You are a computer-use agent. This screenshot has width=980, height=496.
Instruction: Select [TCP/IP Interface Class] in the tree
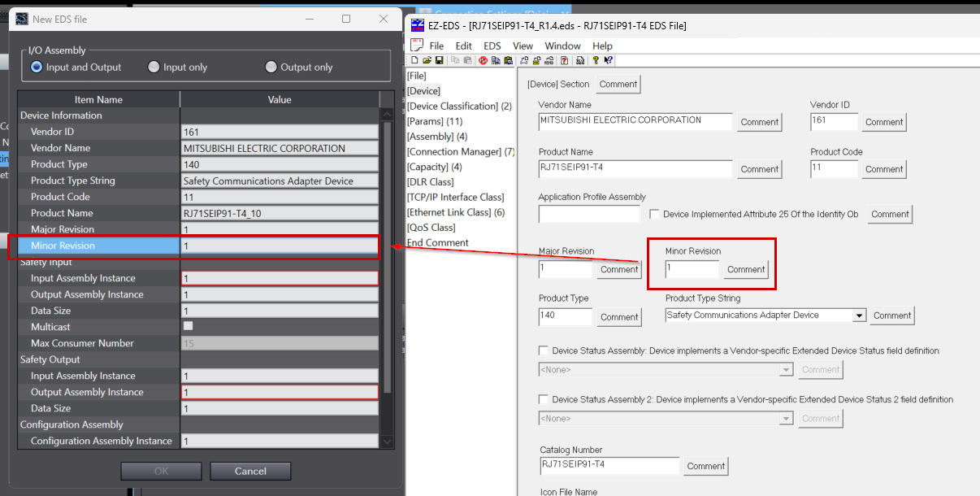tap(455, 198)
